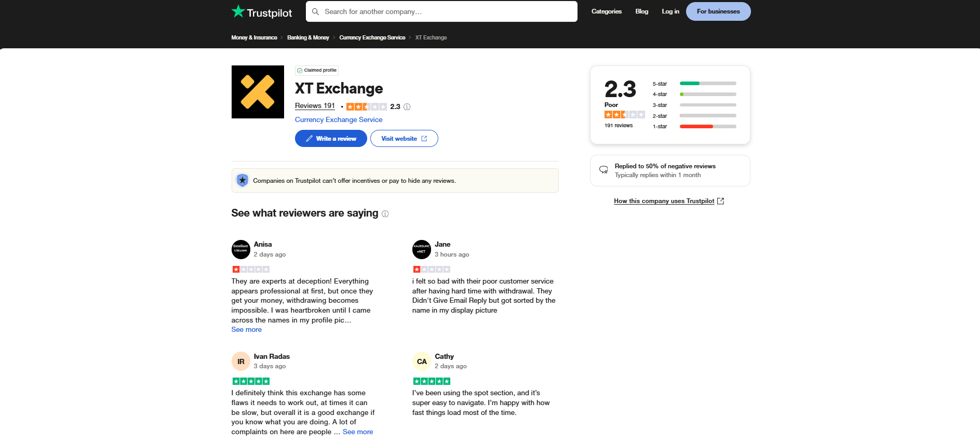The height and width of the screenshot is (443, 980).
Task: Click the '3 hours ago' timestamp
Action: 452,254
